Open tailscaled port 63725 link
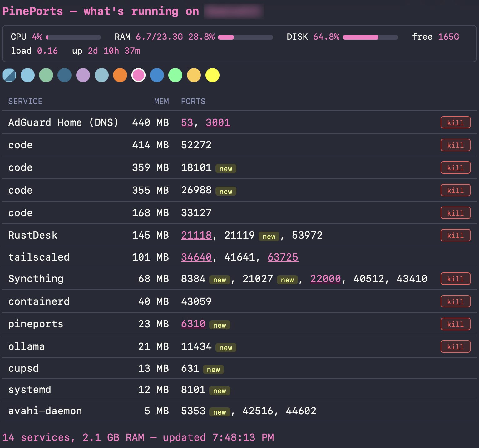 point(283,257)
